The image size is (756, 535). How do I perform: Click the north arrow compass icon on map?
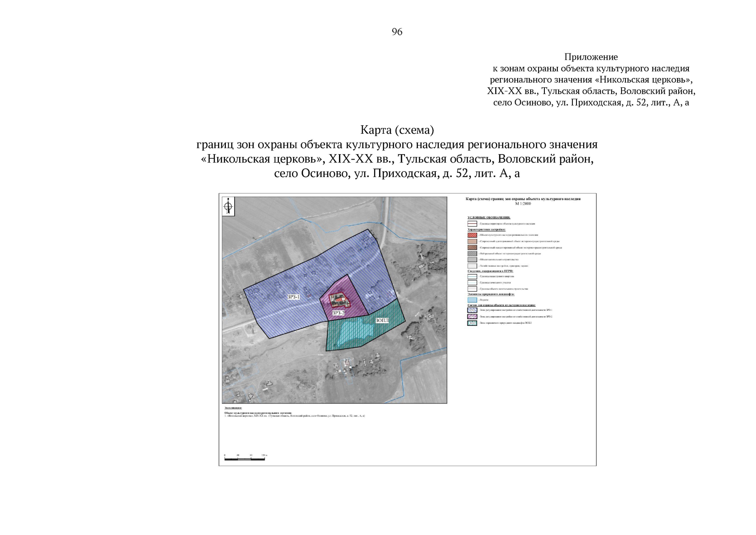228,206
